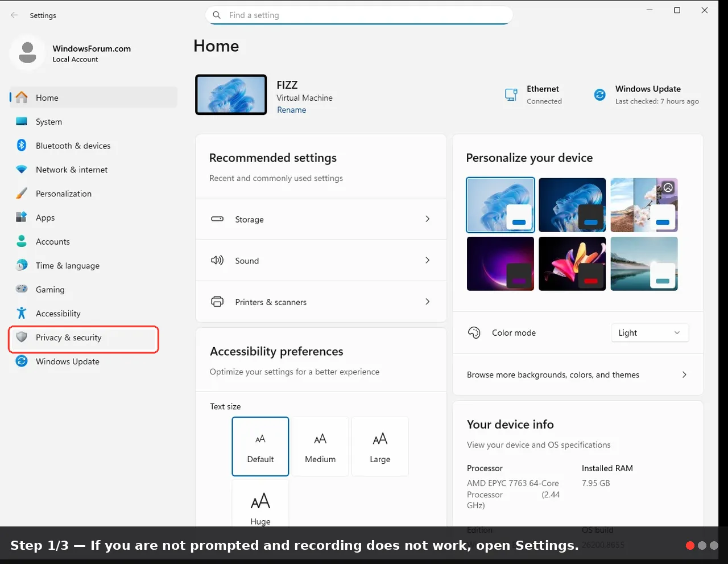Select the dark purple glow theme thumbnail

500,264
